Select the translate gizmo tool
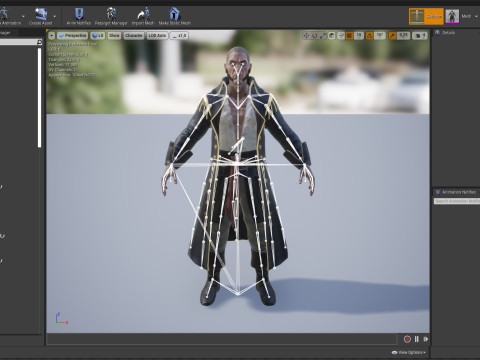The image size is (480, 360). coord(306,35)
